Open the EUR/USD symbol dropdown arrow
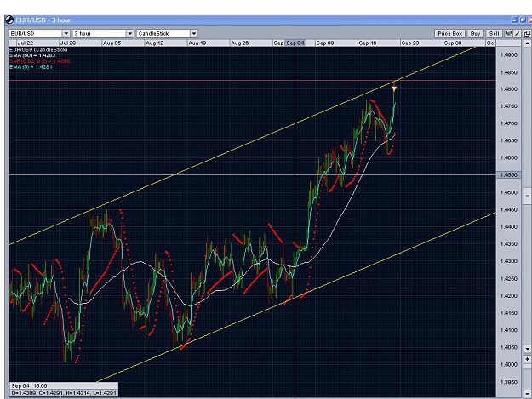This screenshot has width=532, height=399. (66, 33)
